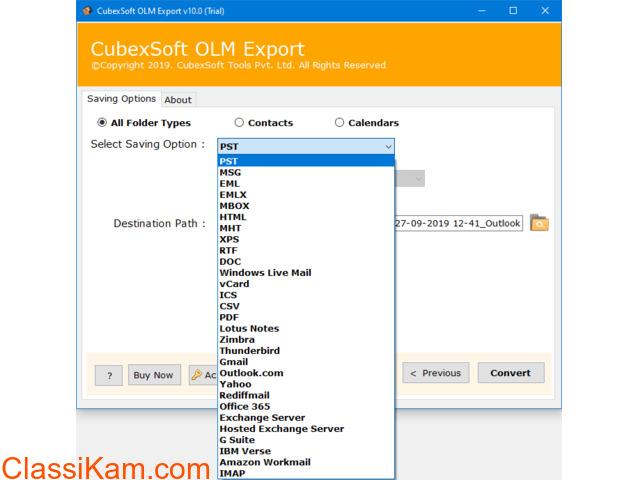
Task: Switch to the About tab
Action: tap(178, 100)
